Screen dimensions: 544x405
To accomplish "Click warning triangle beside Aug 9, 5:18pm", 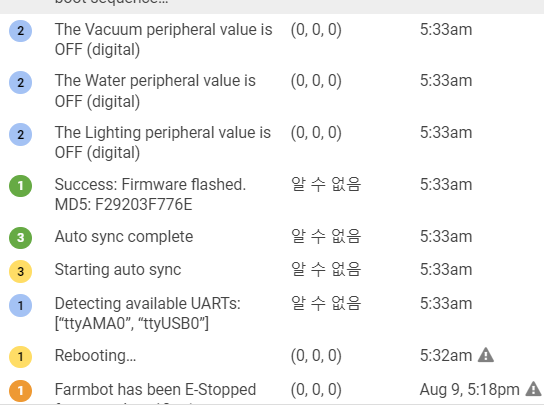I will point(534,389).
